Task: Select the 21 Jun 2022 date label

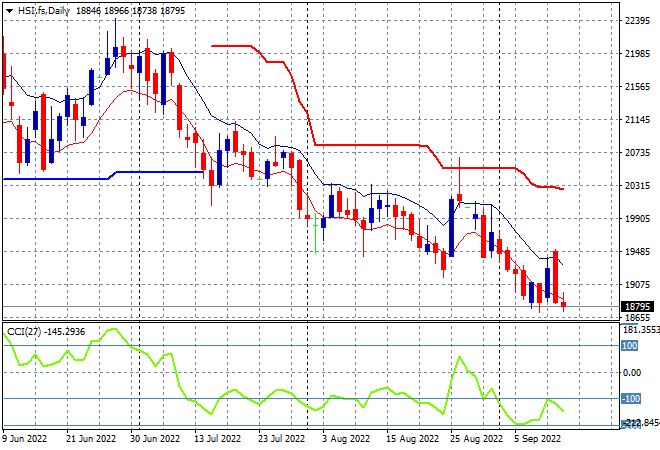Action: (91, 439)
